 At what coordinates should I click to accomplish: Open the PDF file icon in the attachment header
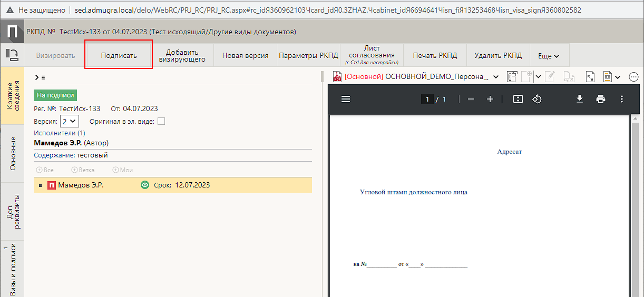pos(337,77)
